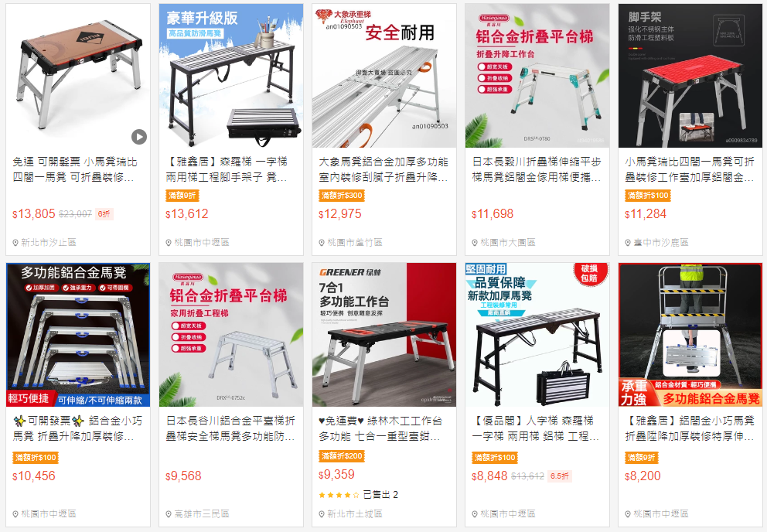Open the GREENER 7合1 workbench thumbnail
The image size is (767, 532).
pyautogui.click(x=384, y=335)
